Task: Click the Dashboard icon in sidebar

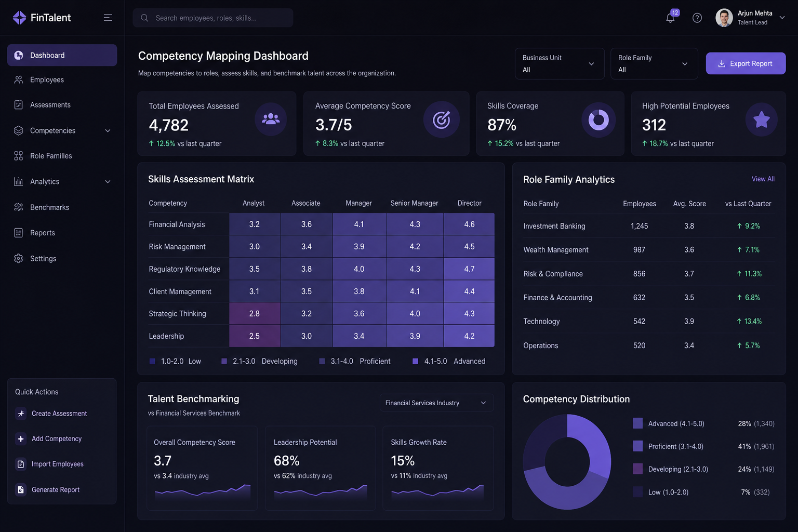Action: coord(19,55)
